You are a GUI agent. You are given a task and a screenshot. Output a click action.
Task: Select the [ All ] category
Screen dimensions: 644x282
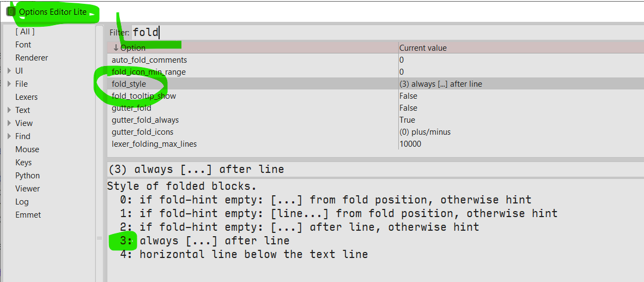pos(25,32)
